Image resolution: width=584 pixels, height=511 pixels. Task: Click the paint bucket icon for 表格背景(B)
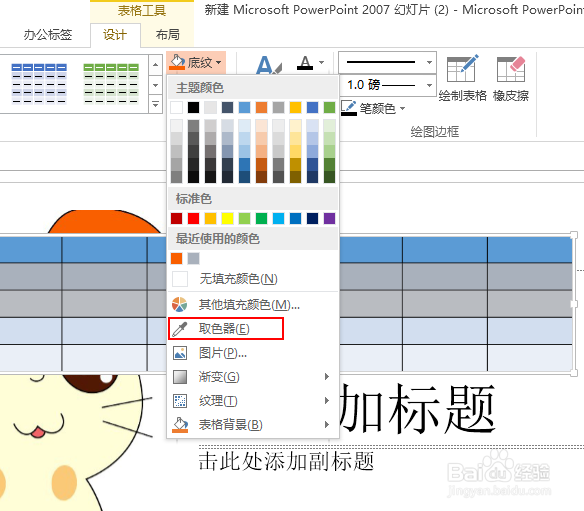click(x=180, y=425)
